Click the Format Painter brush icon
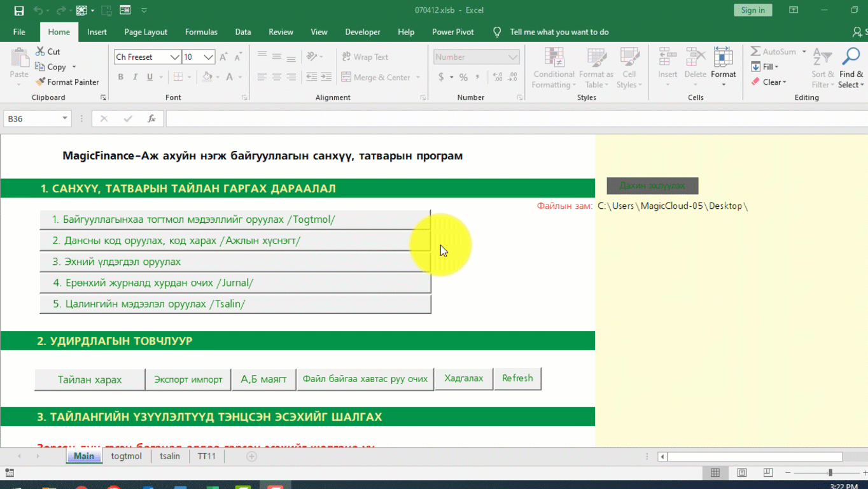 coord(41,82)
